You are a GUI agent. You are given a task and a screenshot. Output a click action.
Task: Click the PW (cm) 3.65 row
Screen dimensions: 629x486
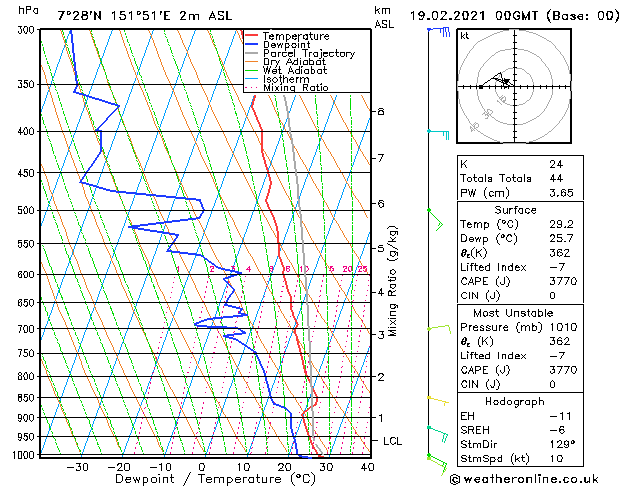(x=520, y=192)
